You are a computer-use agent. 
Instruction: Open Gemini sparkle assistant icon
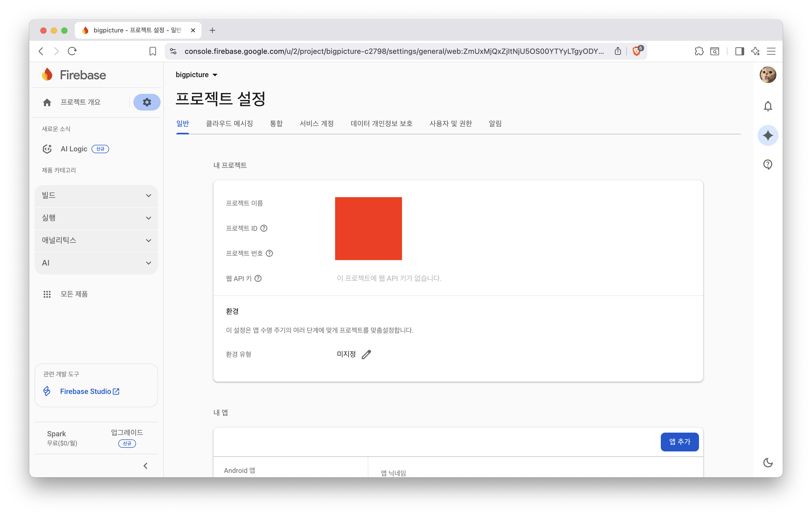point(768,135)
